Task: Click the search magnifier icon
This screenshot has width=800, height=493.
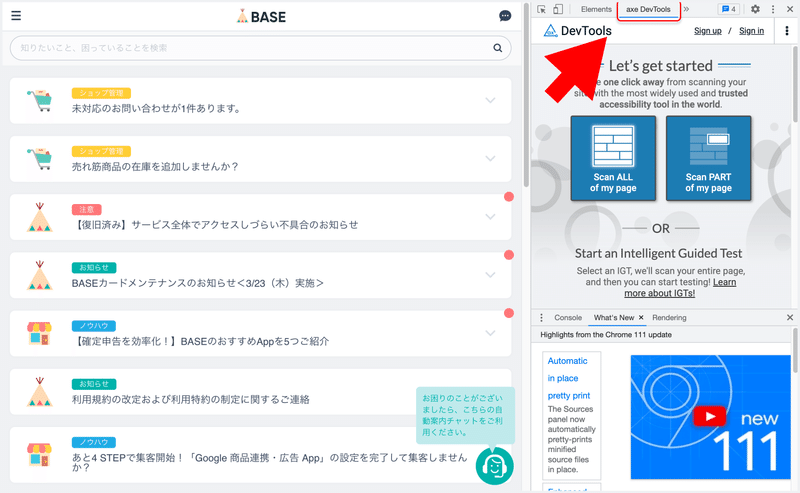Action: pyautogui.click(x=497, y=48)
